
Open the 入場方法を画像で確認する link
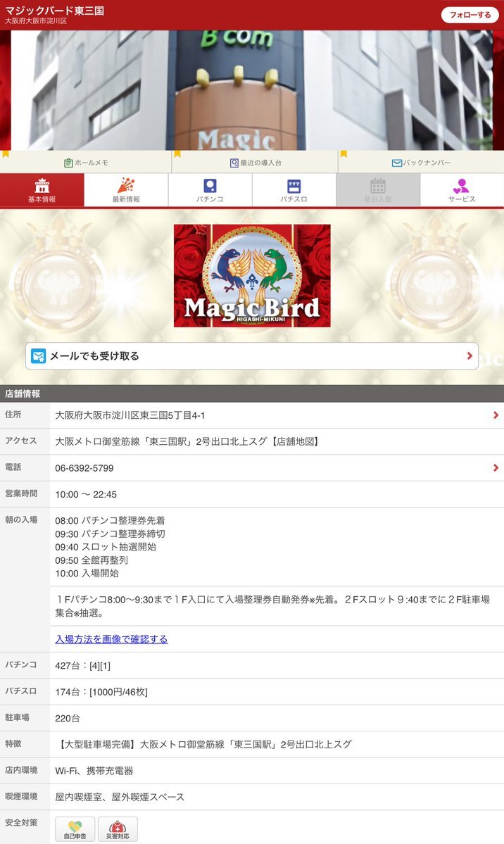point(111,639)
